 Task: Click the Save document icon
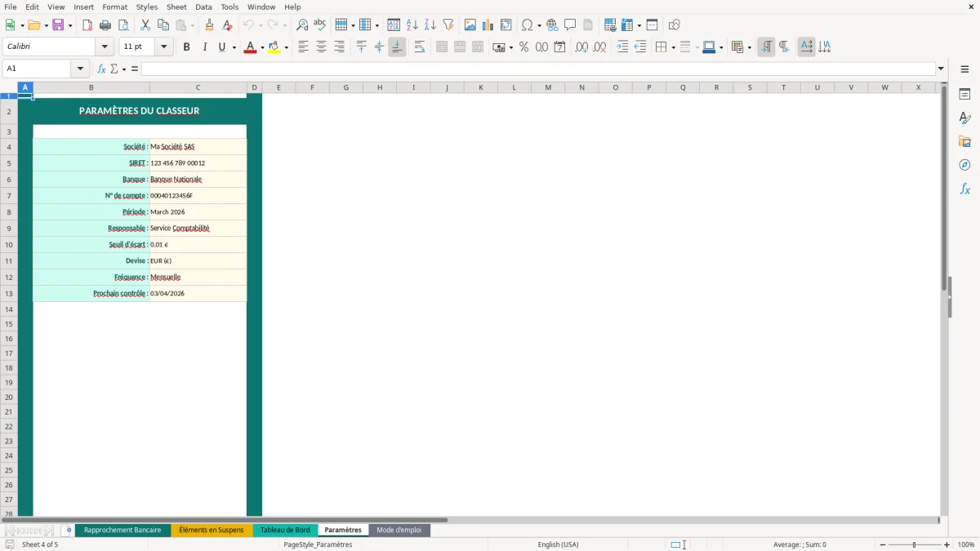pos(57,25)
